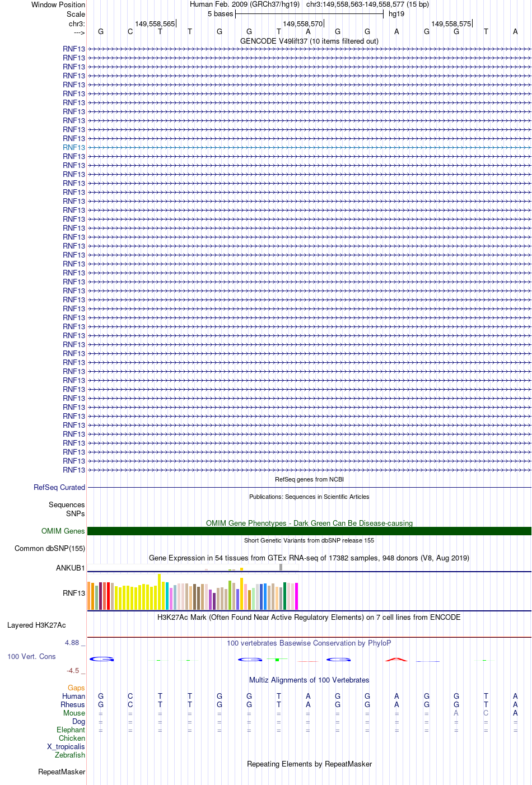Screen dimensions: 532x785
Task: Click the chr3: base position label
Action: (x=77, y=24)
